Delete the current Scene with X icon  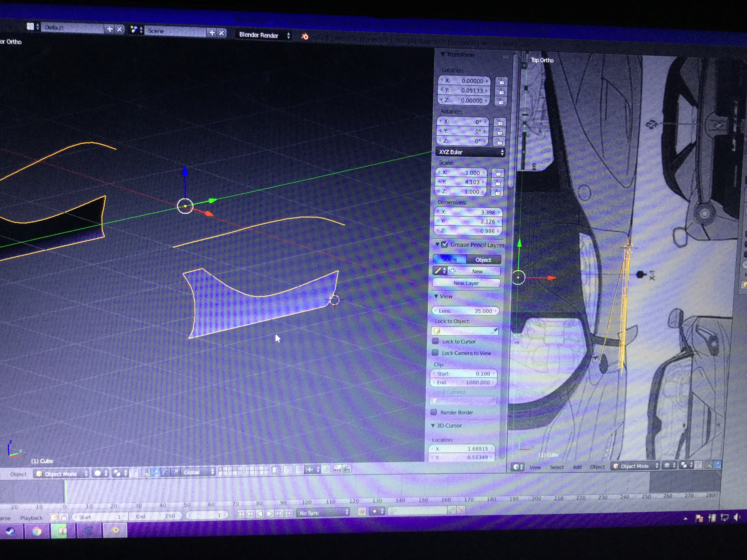(222, 33)
